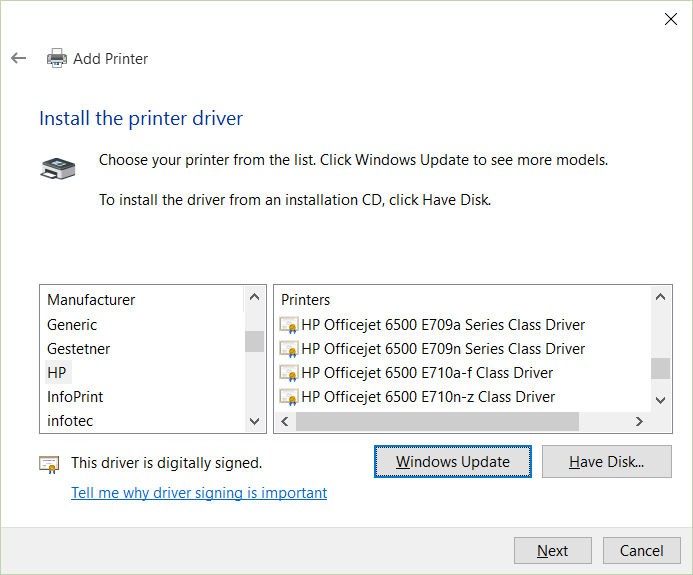The height and width of the screenshot is (575, 693).
Task: Click certificate icon beside E710n-z driver
Action: pyautogui.click(x=289, y=397)
